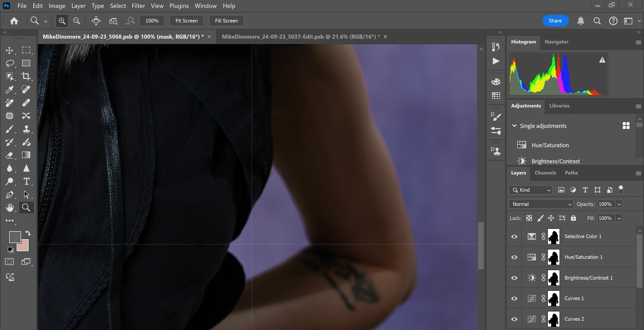644x330 pixels.
Task: Open the Kind filter dropdown
Action: pos(530,190)
